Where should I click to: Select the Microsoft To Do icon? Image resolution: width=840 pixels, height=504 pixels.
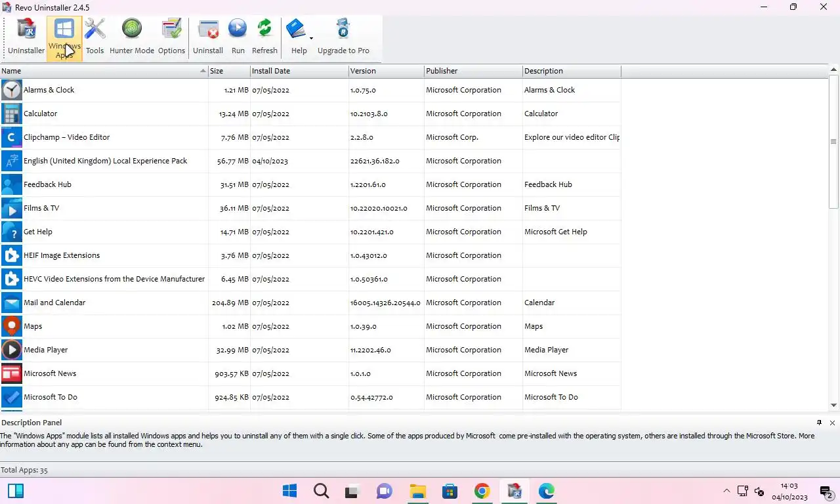coord(11,397)
